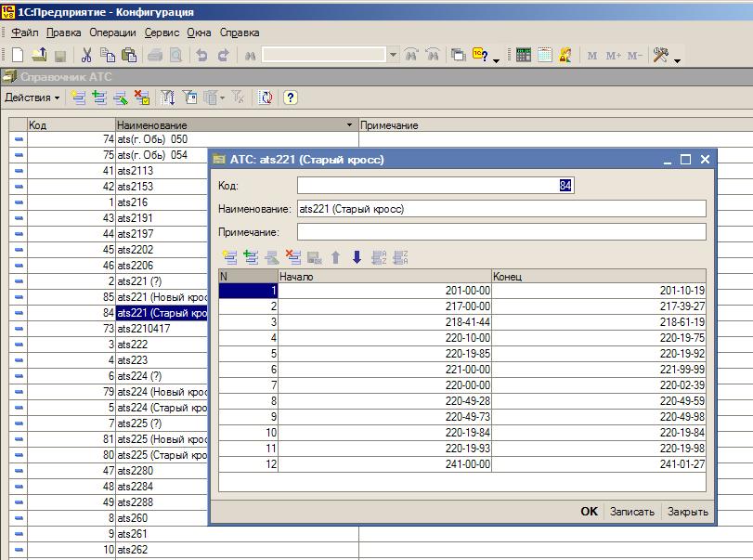The height and width of the screenshot is (560, 753).
Task: Click the binoculars Find icon
Action: pos(250,56)
